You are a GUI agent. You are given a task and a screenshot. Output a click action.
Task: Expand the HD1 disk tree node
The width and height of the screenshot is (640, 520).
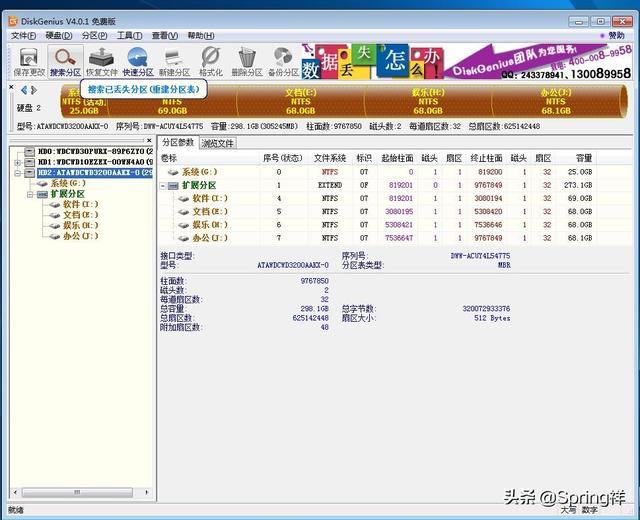coord(18,162)
